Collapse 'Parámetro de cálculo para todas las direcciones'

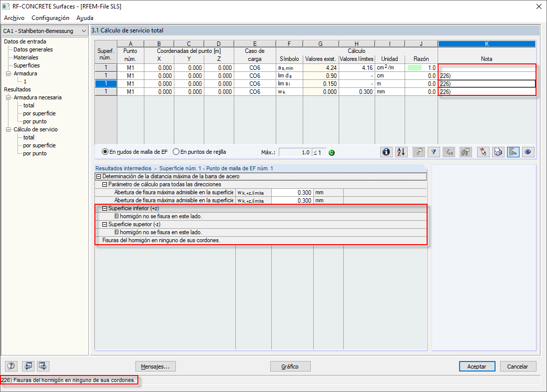tap(104, 184)
